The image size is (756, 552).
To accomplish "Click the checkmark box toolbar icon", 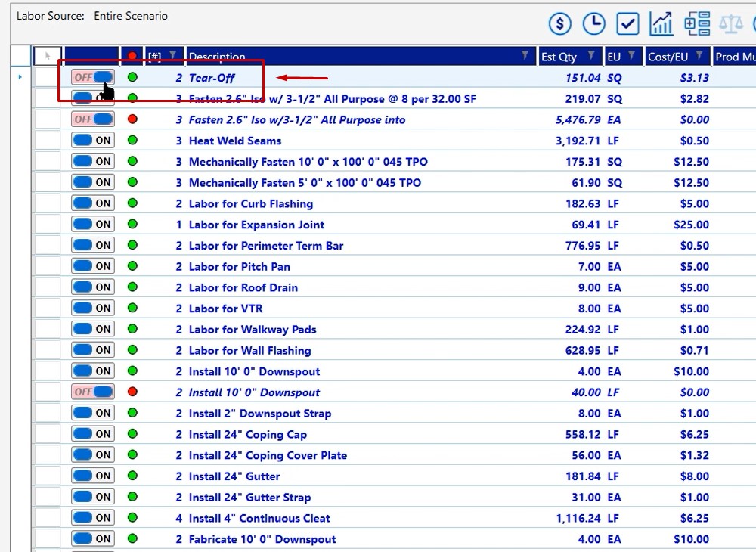I will click(x=627, y=24).
